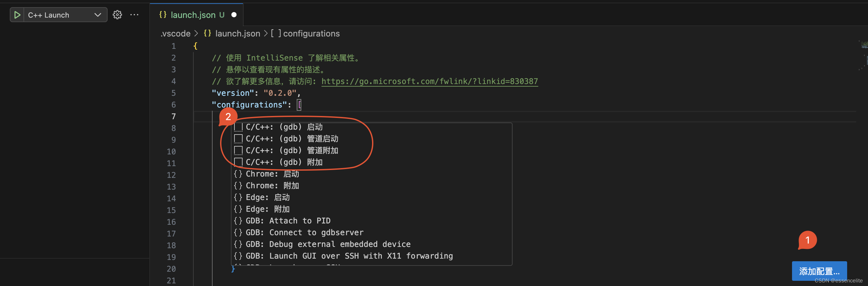Click {} icon beside GDB: Attach to PID
Screen dimensions: 868x286
coord(238,221)
